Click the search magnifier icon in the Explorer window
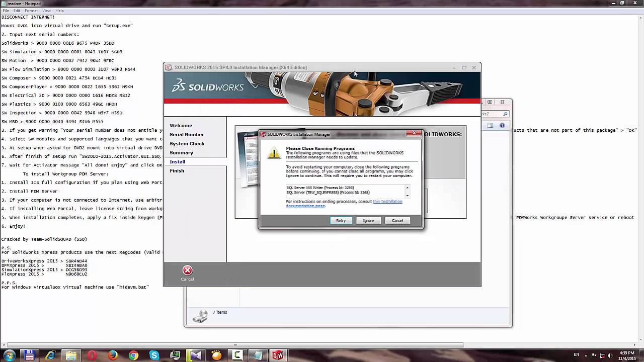This screenshot has height=362, width=644. [x=505, y=114]
